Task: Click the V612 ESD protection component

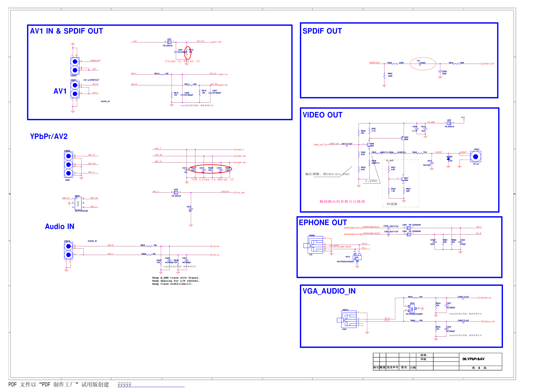Action: [x=412, y=309]
